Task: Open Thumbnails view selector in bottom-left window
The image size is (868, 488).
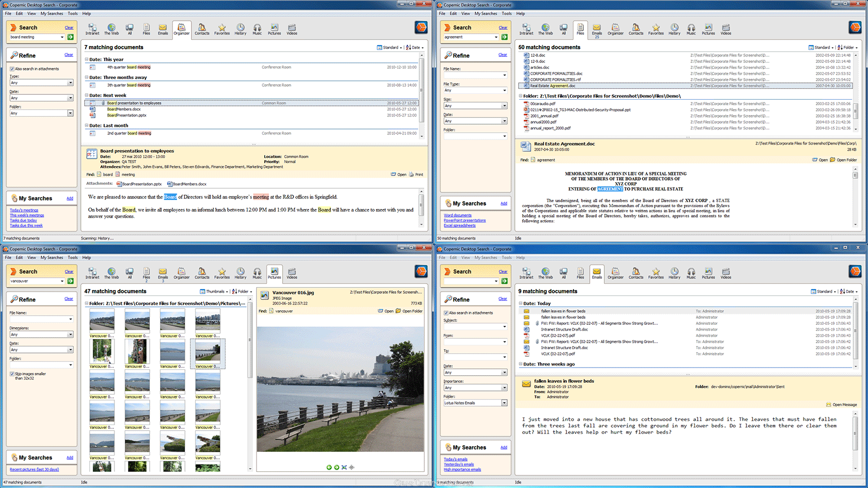Action: (x=214, y=292)
